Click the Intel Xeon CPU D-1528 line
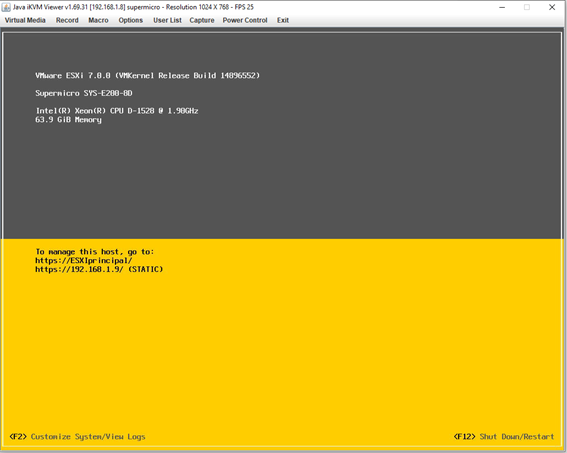This screenshot has height=453, width=567. click(117, 111)
